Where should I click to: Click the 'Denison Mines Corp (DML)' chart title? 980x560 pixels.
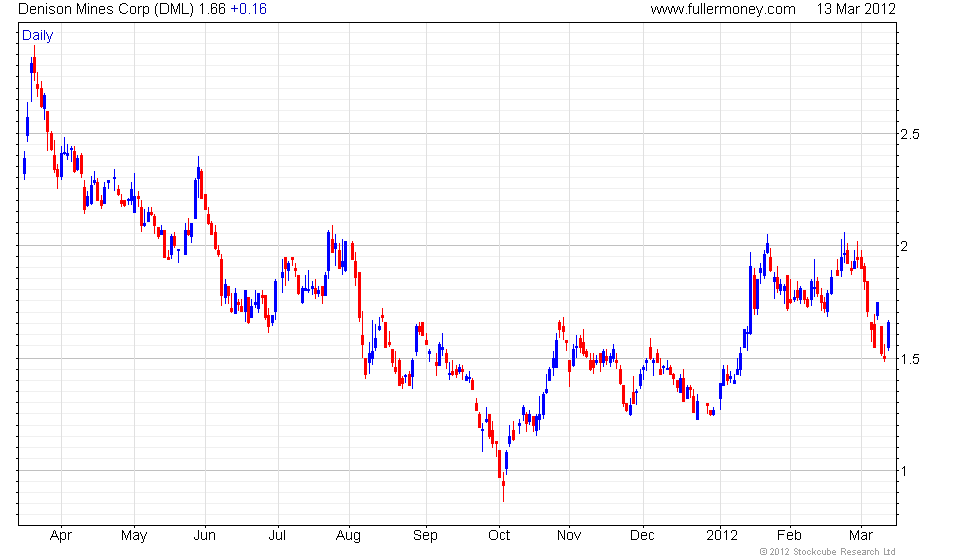(x=106, y=9)
